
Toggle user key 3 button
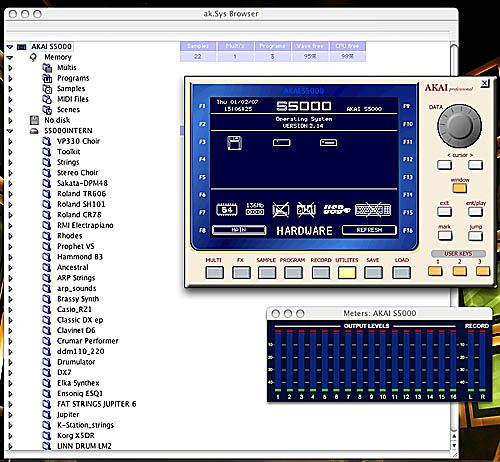483,271
